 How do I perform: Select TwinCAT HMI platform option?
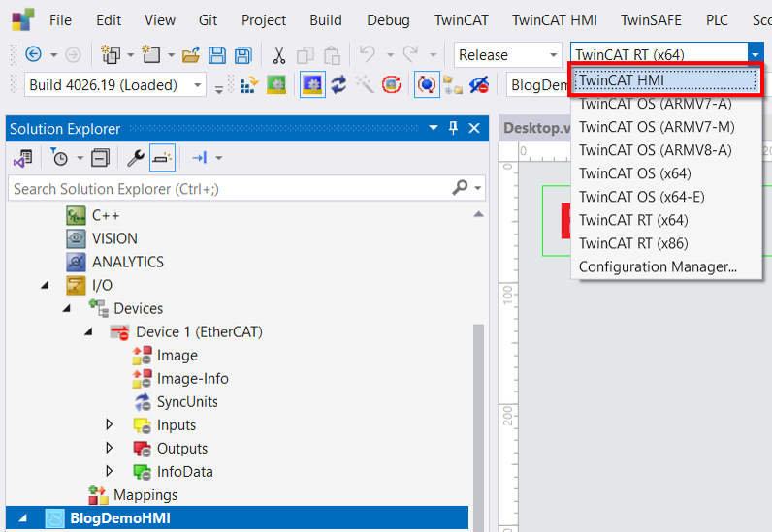pos(665,80)
